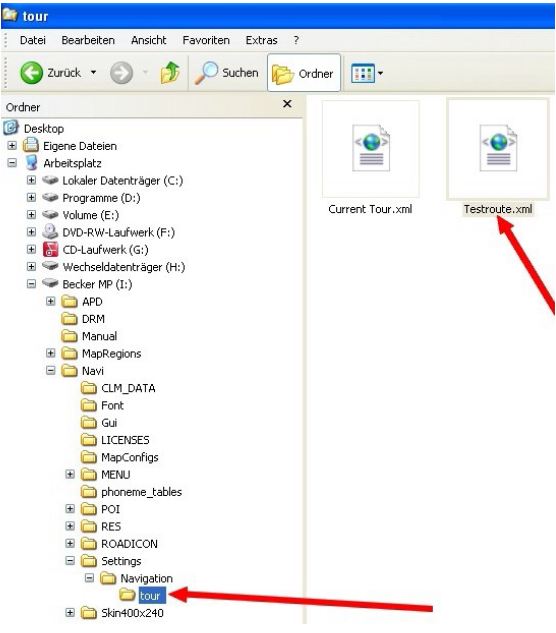Open Zurück history dropdown arrow

(94, 73)
